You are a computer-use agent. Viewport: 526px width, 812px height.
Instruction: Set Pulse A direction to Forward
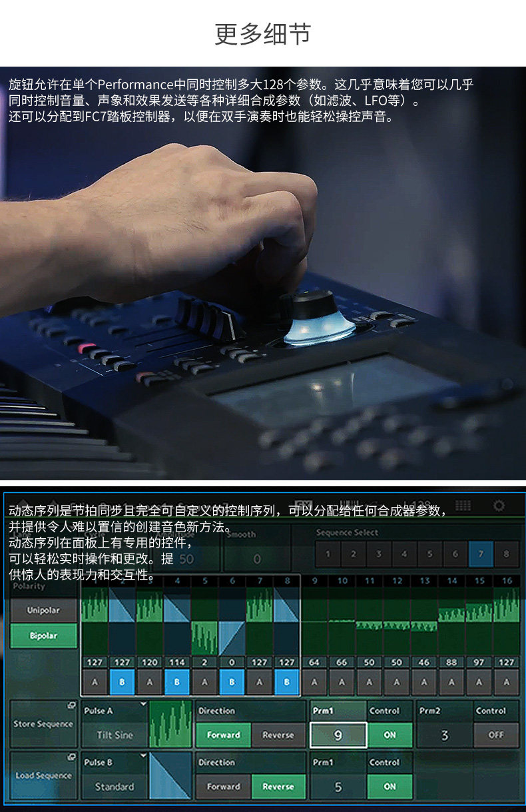223,735
